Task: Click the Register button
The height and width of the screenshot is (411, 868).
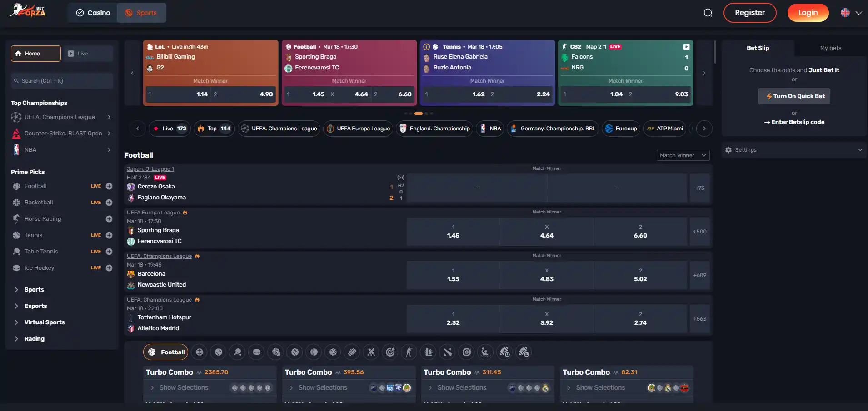Action: pos(750,13)
